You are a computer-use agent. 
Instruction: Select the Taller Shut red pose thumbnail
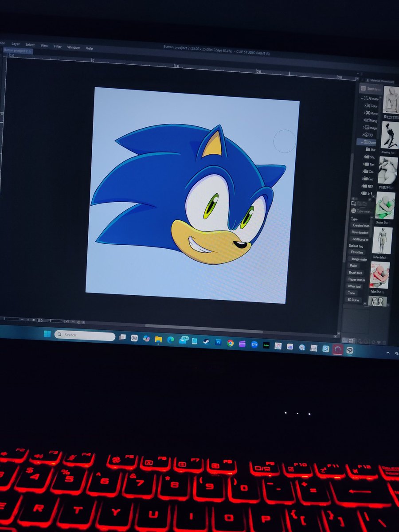pos(379,275)
